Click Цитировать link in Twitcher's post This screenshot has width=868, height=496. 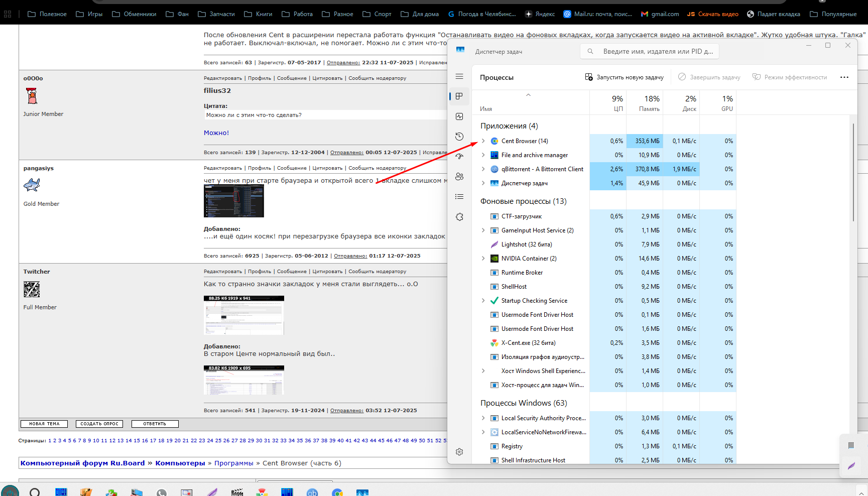(327, 272)
